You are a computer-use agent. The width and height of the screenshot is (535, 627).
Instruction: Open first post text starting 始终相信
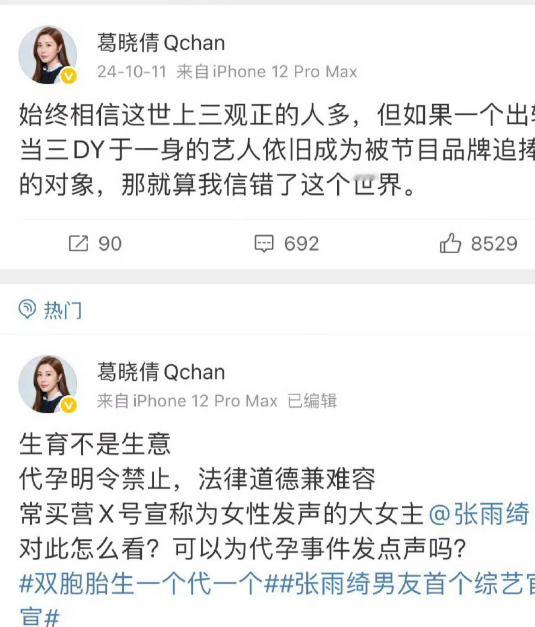coord(277,150)
